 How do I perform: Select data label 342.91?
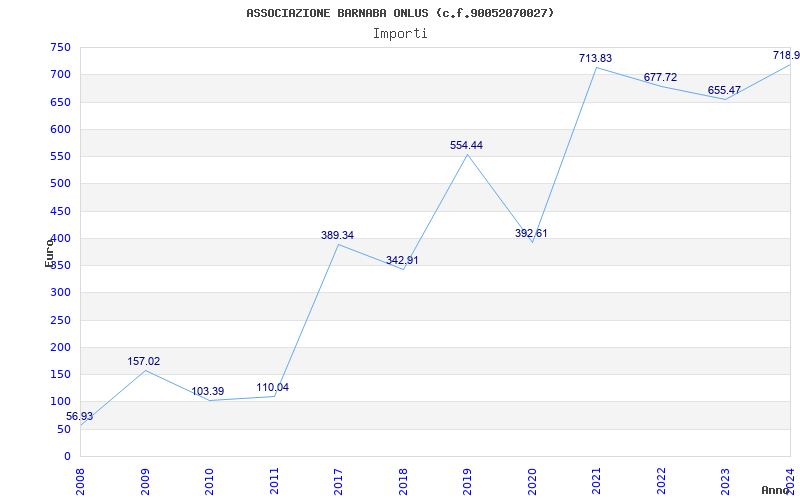pos(402,260)
